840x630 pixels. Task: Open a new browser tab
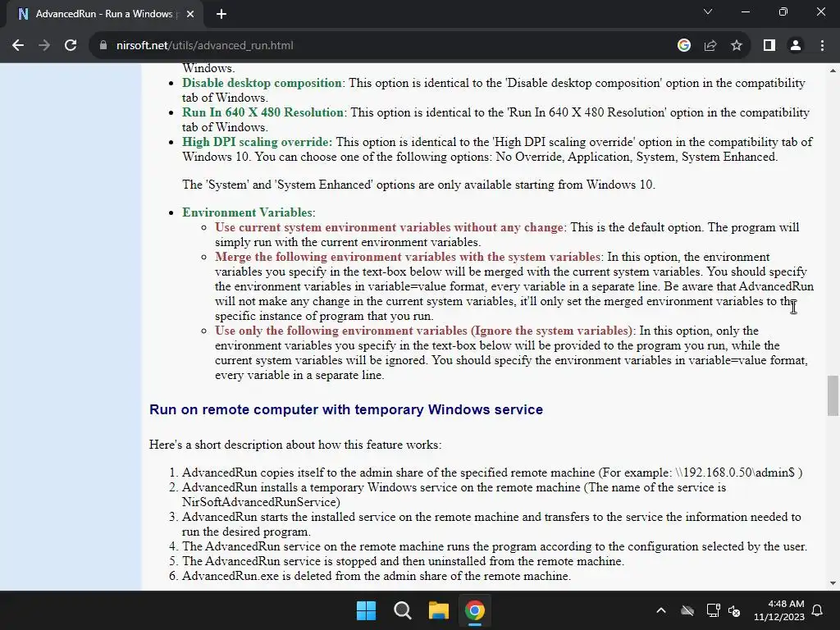221,14
